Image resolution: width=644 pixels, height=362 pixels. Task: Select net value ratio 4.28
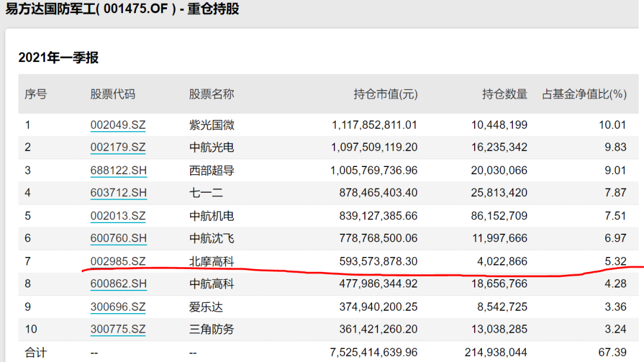click(615, 284)
